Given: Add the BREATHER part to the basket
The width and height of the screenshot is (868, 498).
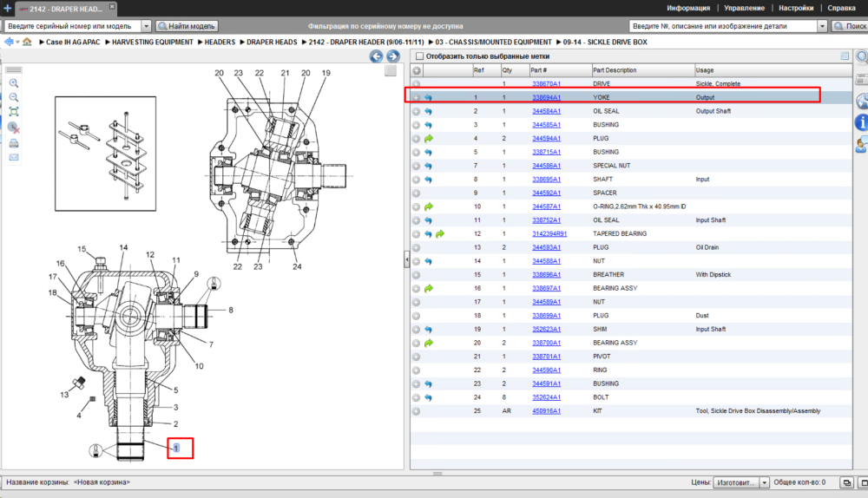Looking at the screenshot, I should 417,275.
